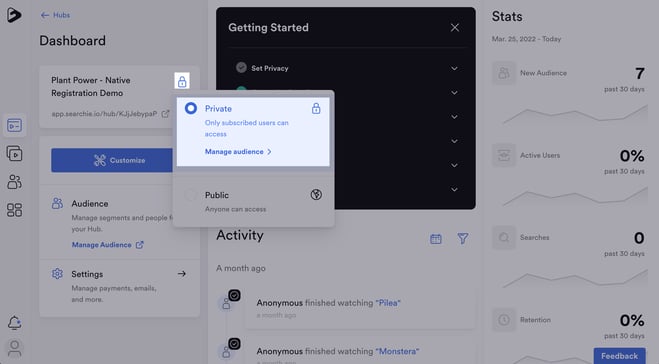
Task: Click the user avatar on Monstera activity
Action: (x=226, y=352)
